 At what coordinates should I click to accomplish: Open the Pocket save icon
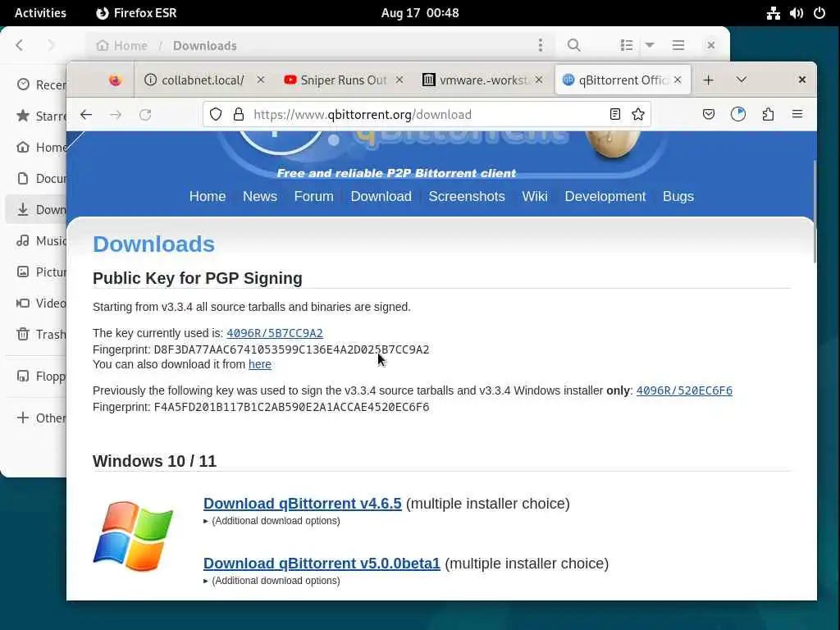pos(708,114)
